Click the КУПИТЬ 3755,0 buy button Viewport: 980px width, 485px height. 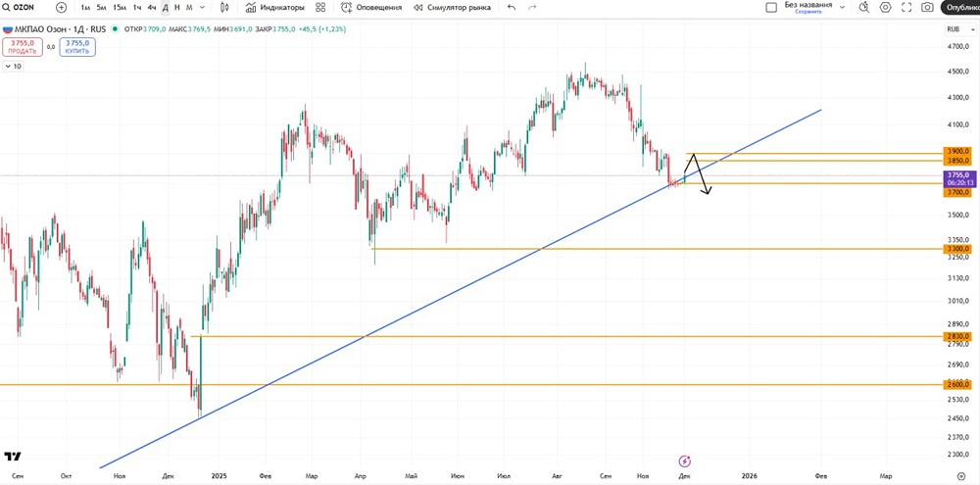coord(77,47)
